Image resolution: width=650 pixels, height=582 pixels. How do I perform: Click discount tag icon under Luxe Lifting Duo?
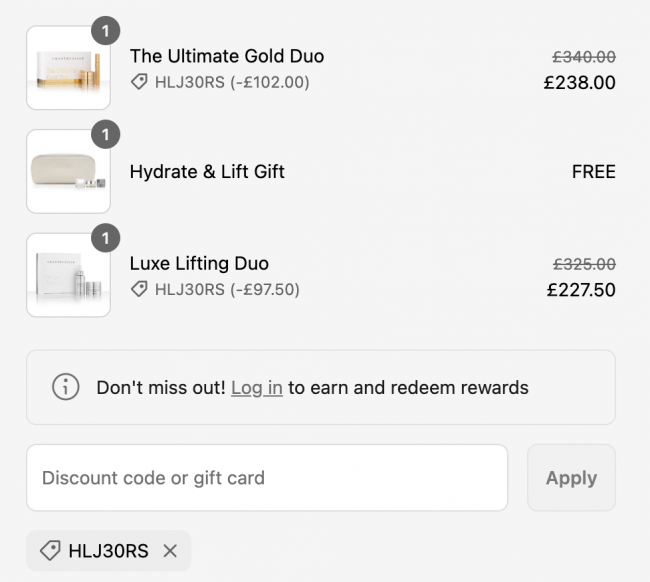[139, 290]
